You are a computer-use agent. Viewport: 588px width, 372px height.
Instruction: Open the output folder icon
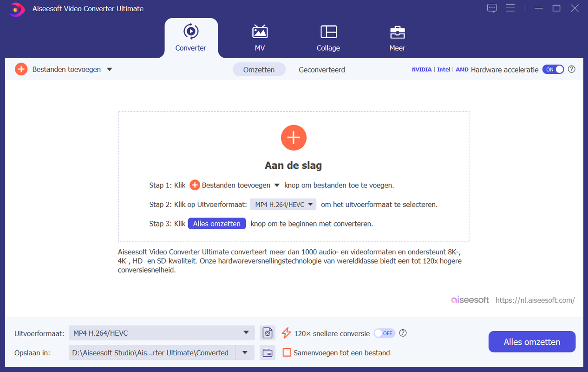[x=268, y=352]
